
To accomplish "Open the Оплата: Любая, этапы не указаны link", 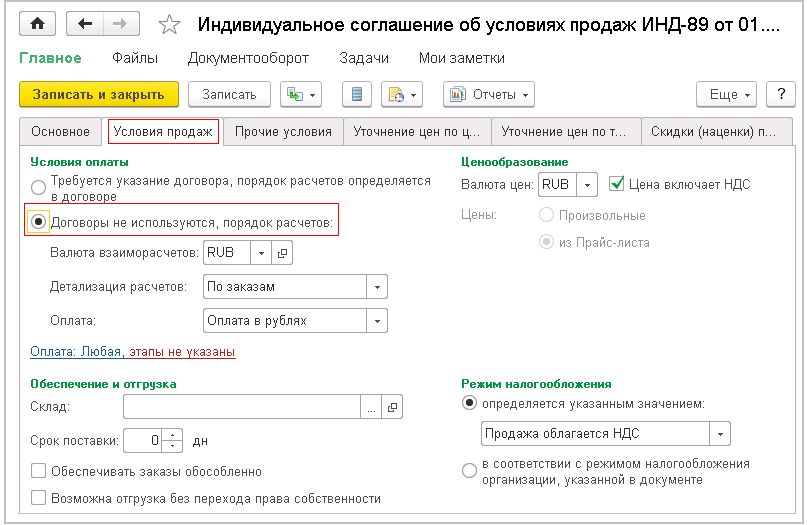I will [133, 352].
